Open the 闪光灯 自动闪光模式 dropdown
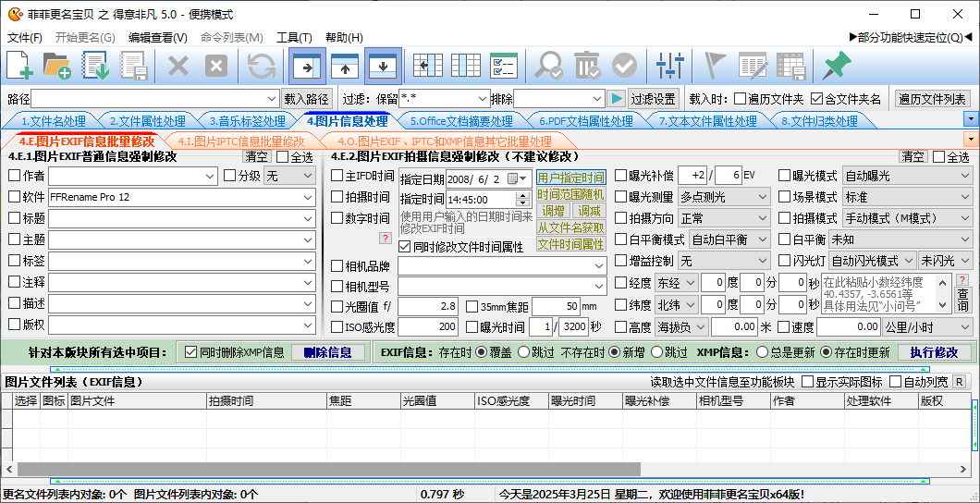Viewport: 980px width, 503px height. click(873, 261)
